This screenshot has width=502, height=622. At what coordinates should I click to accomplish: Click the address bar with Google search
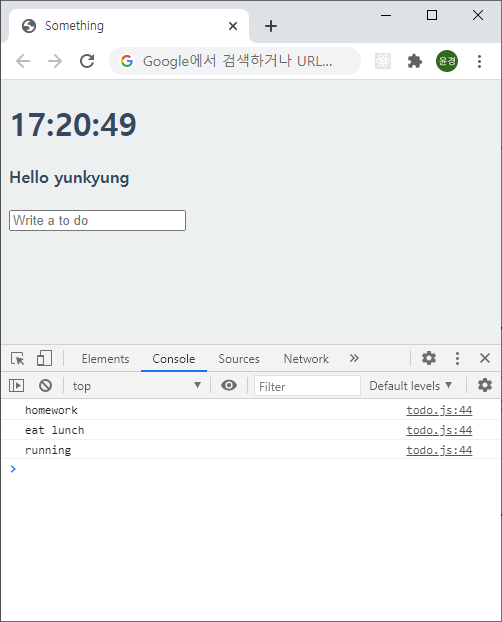[235, 61]
